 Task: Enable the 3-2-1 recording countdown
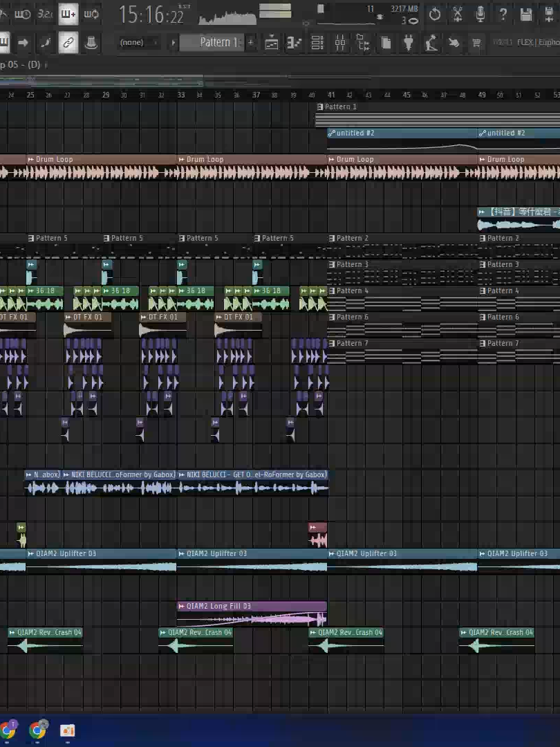(44, 14)
